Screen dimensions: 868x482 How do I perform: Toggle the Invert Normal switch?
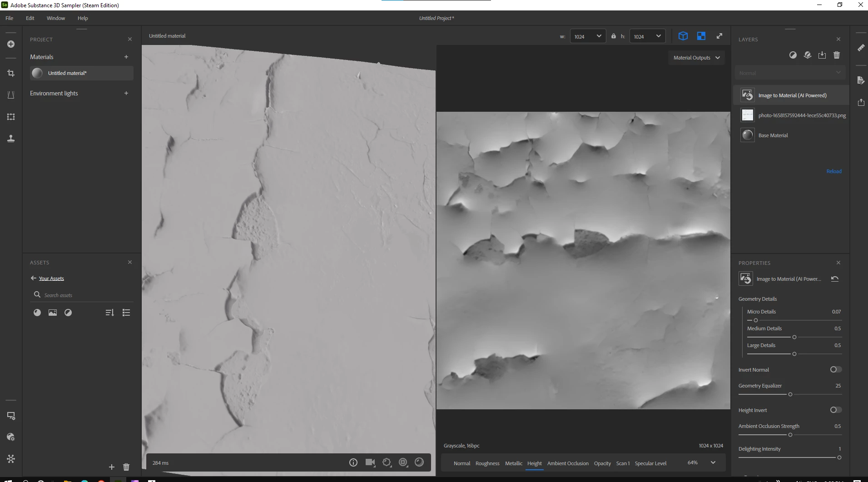point(836,369)
